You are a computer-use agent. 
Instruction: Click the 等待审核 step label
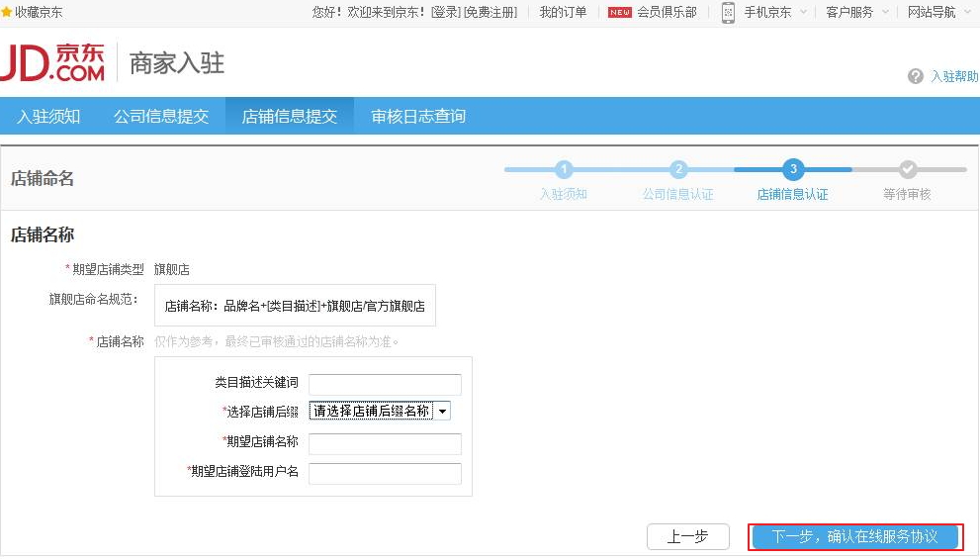[x=907, y=194]
